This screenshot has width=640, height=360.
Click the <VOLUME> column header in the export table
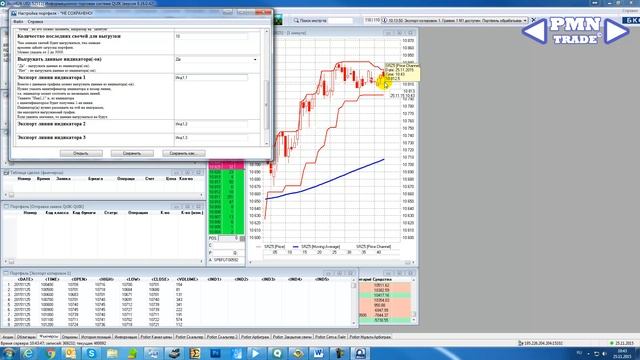click(x=187, y=279)
